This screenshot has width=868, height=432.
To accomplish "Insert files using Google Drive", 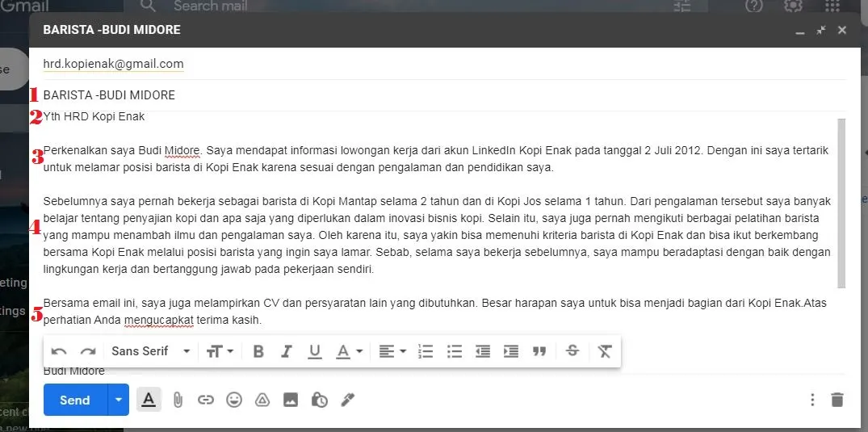I will 262,400.
